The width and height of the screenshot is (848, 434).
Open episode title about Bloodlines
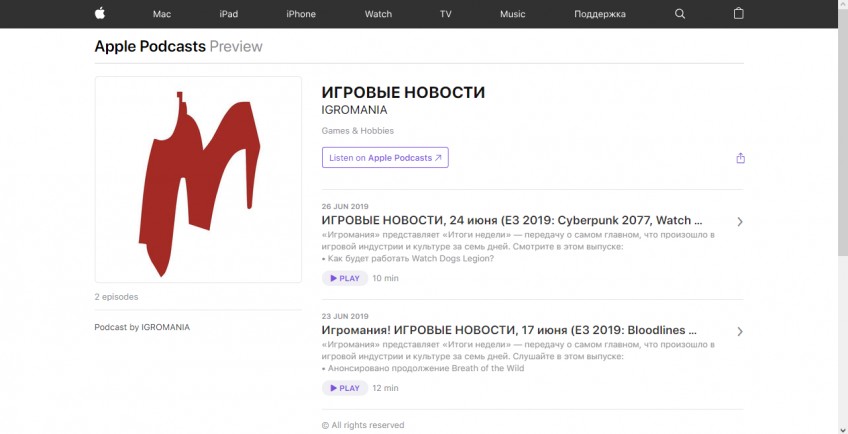[x=509, y=330]
